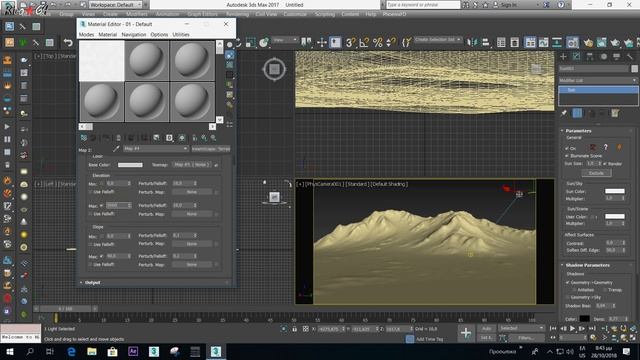The height and width of the screenshot is (360, 640).
Task: Toggle Illuminate Scene checkbox
Action: pos(567,156)
